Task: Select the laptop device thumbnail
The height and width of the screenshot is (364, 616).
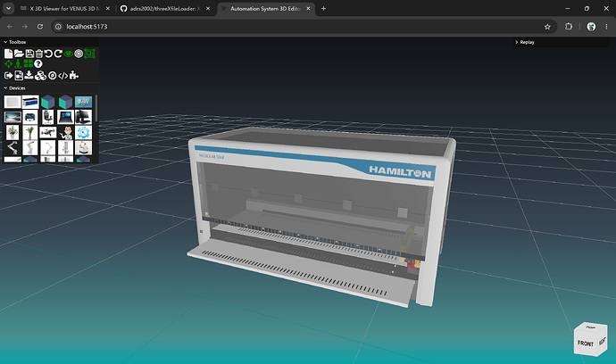Action: (65, 117)
